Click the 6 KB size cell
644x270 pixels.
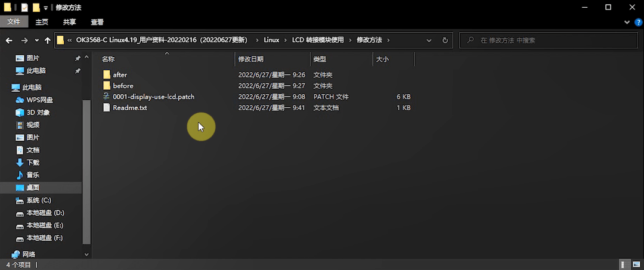click(403, 97)
